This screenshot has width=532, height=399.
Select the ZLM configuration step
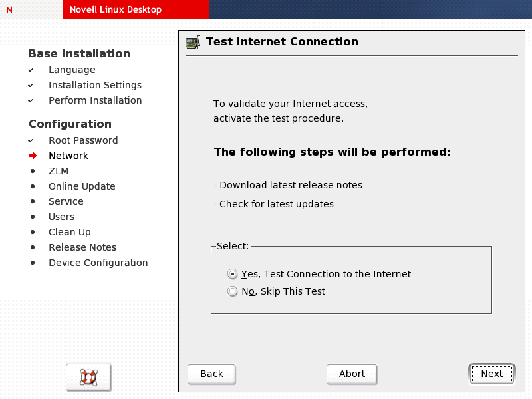coord(59,171)
